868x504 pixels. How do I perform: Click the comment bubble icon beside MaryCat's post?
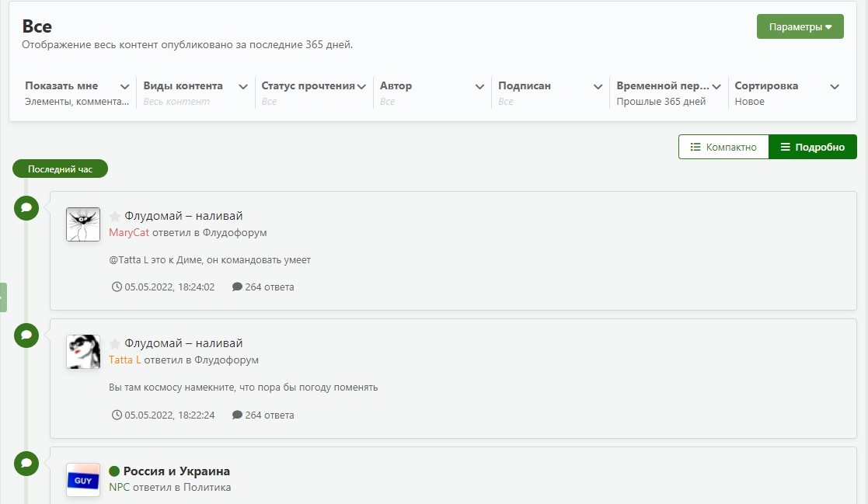(x=26, y=208)
